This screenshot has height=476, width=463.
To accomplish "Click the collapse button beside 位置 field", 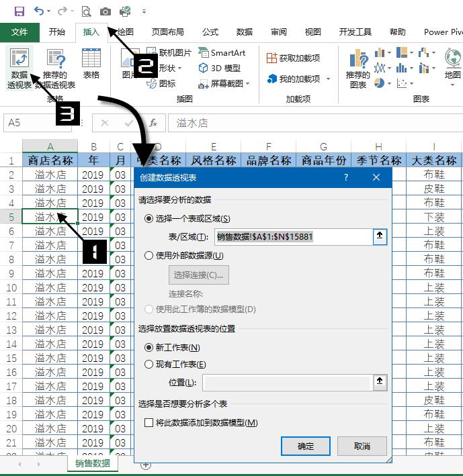I will point(380,383).
